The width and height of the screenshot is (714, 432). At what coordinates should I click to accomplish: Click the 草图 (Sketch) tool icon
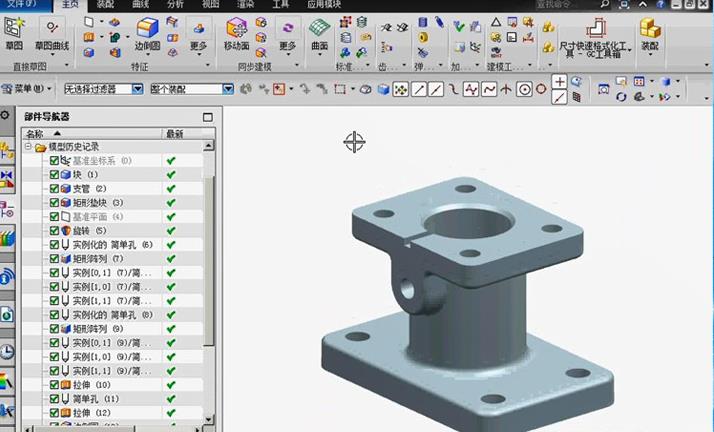point(14,31)
